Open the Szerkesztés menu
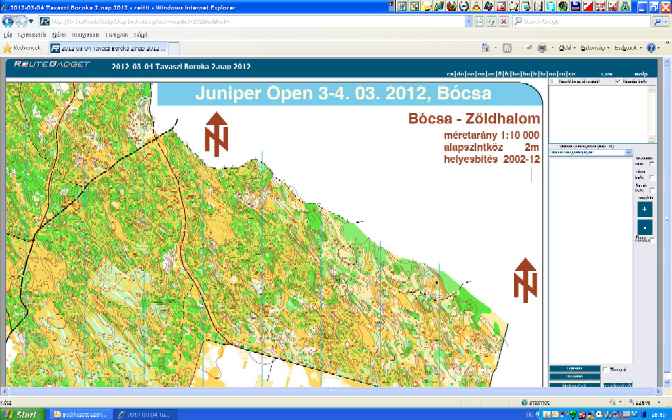The image size is (672, 420). tap(31, 35)
